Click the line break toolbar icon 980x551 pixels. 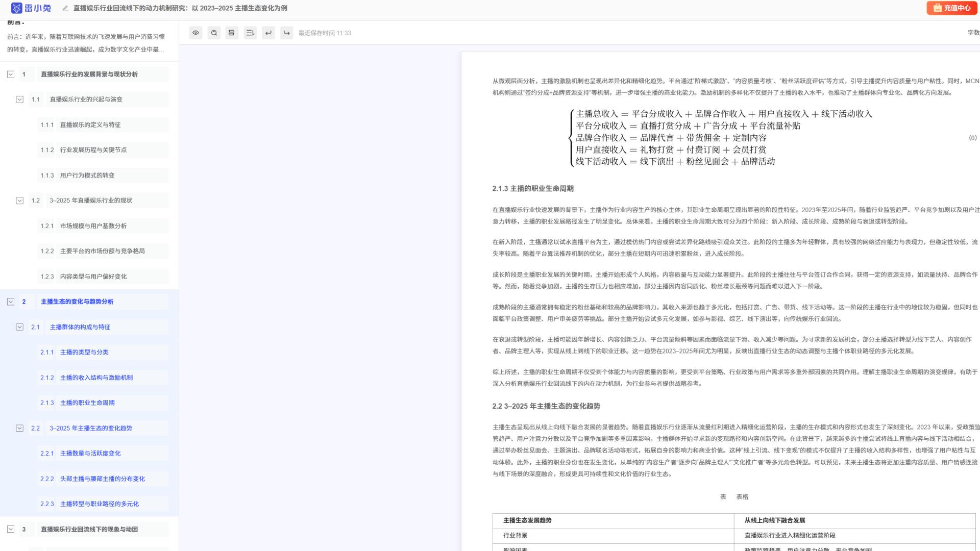(x=268, y=33)
